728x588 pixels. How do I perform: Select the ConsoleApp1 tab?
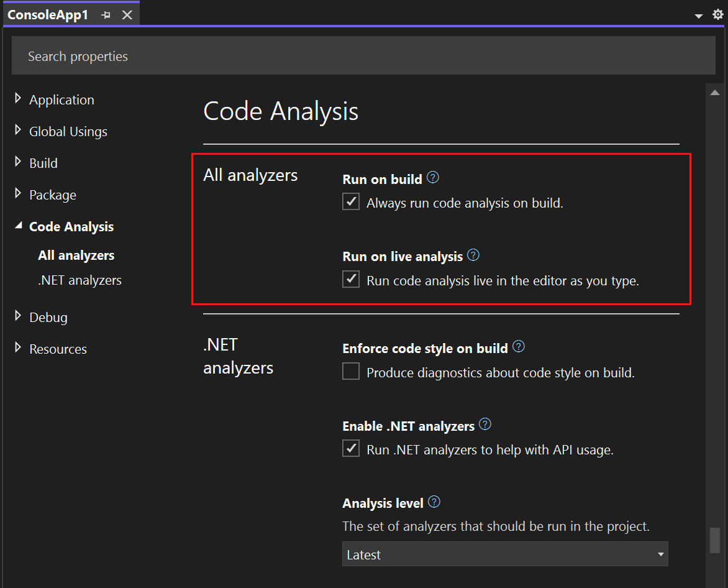click(48, 15)
